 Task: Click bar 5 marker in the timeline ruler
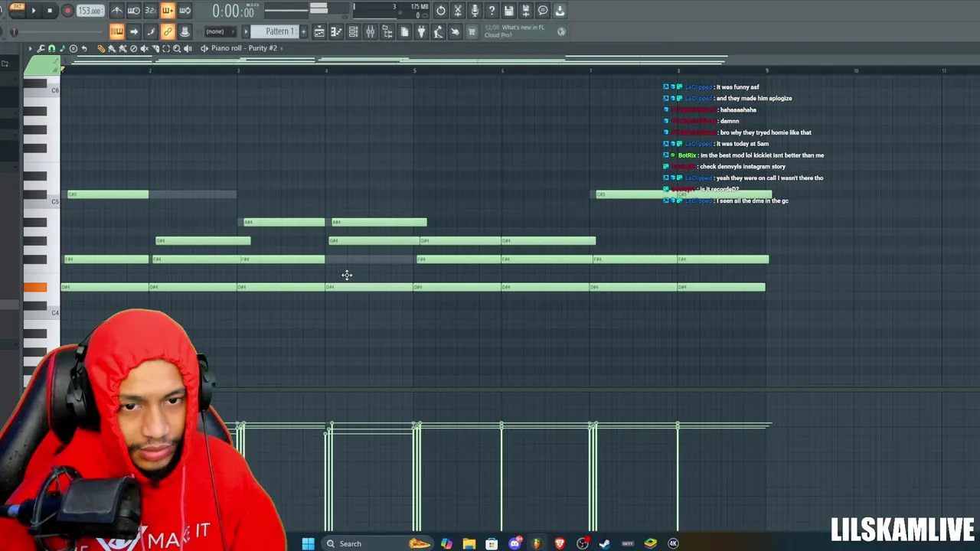pyautogui.click(x=415, y=70)
